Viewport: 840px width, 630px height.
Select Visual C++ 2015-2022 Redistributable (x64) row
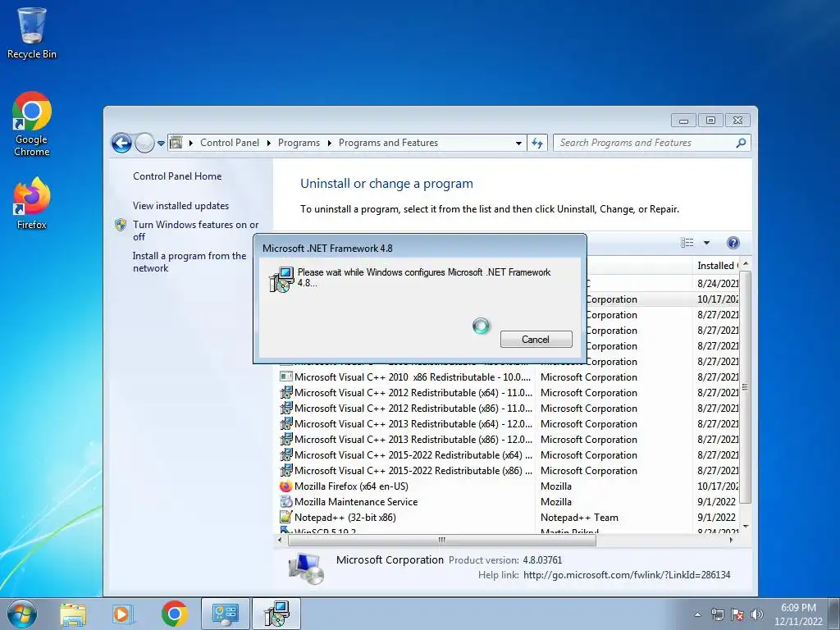tap(509, 454)
